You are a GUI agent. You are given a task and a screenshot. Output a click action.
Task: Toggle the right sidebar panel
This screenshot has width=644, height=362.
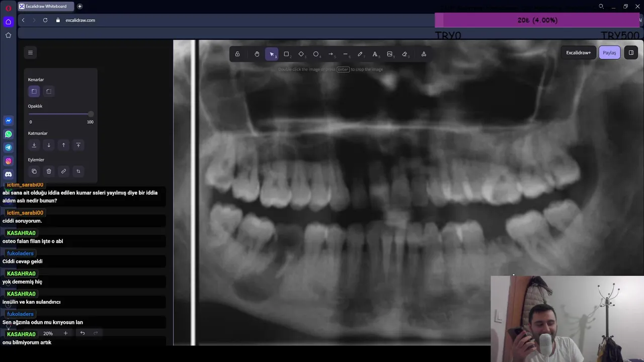631,52
